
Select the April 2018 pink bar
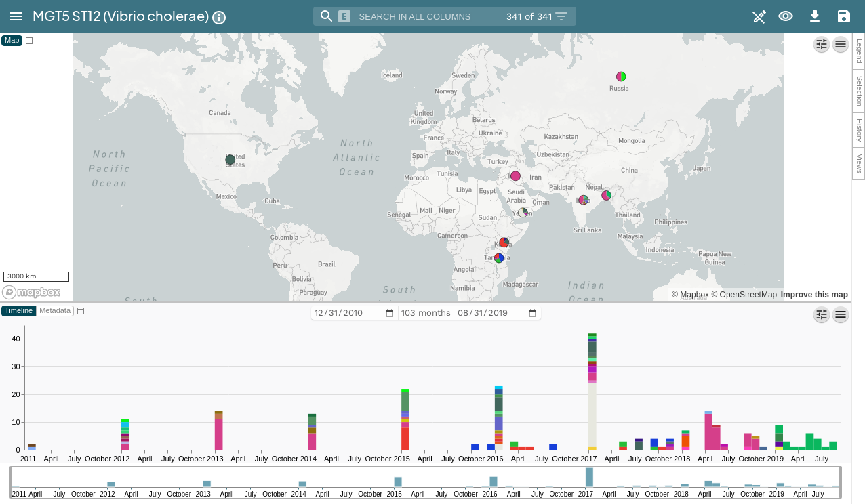tap(708, 432)
